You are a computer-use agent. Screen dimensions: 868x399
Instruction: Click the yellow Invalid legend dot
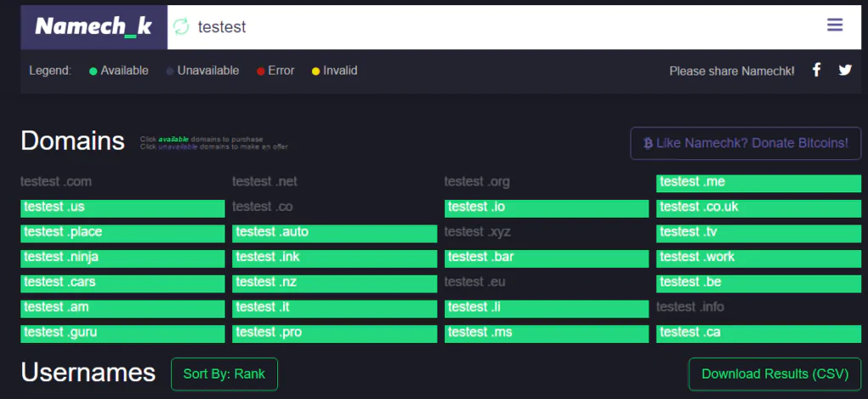click(x=315, y=71)
